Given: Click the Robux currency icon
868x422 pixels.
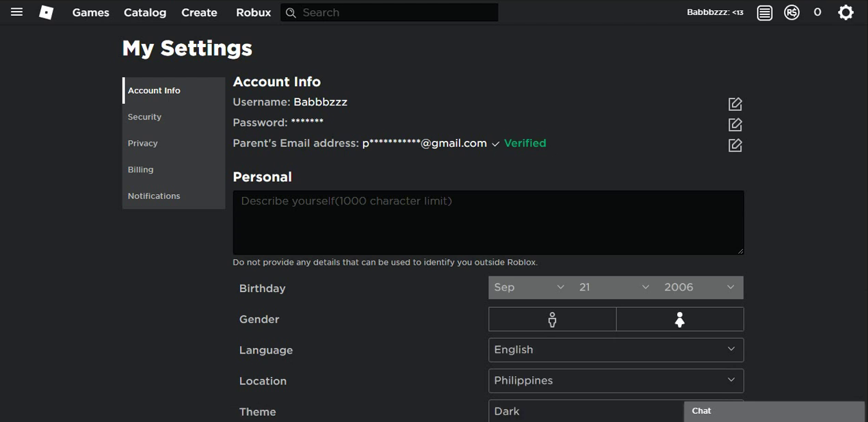Looking at the screenshot, I should 791,12.
